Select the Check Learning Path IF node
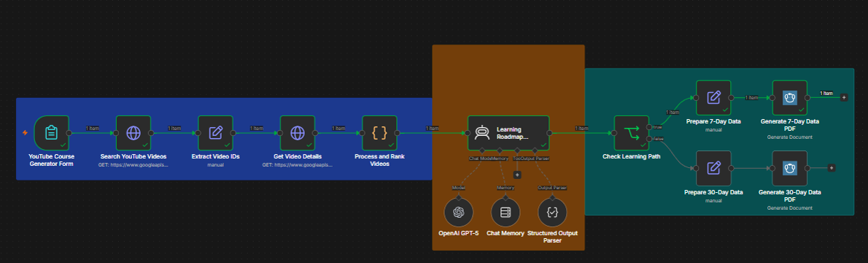Screen dimensions: 868x263 pos(631,133)
